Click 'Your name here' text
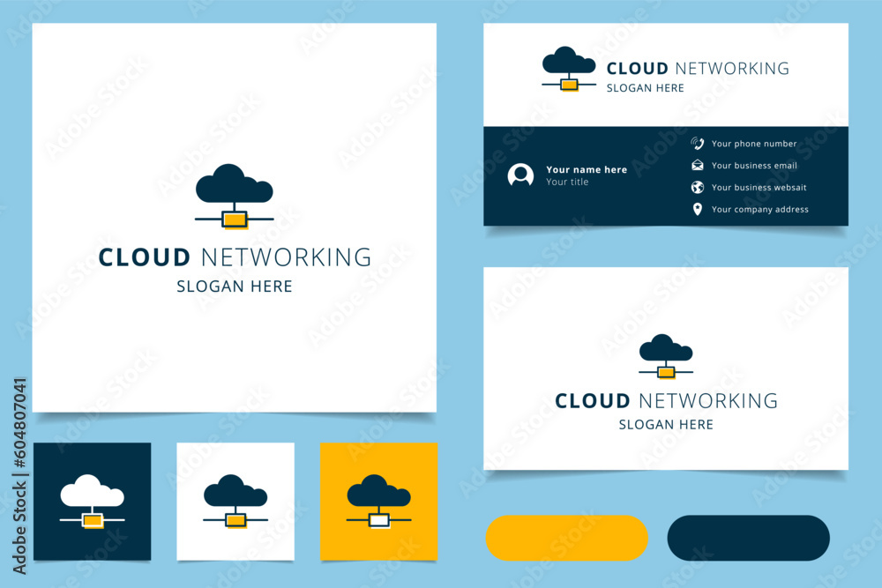This screenshot has height=588, width=882. [587, 169]
